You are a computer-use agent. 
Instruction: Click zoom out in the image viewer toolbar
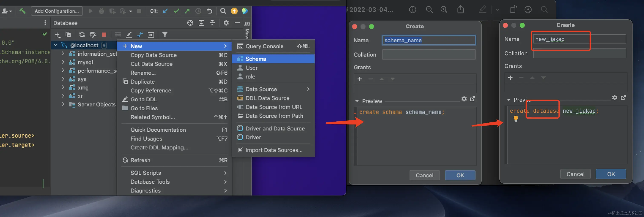[429, 10]
